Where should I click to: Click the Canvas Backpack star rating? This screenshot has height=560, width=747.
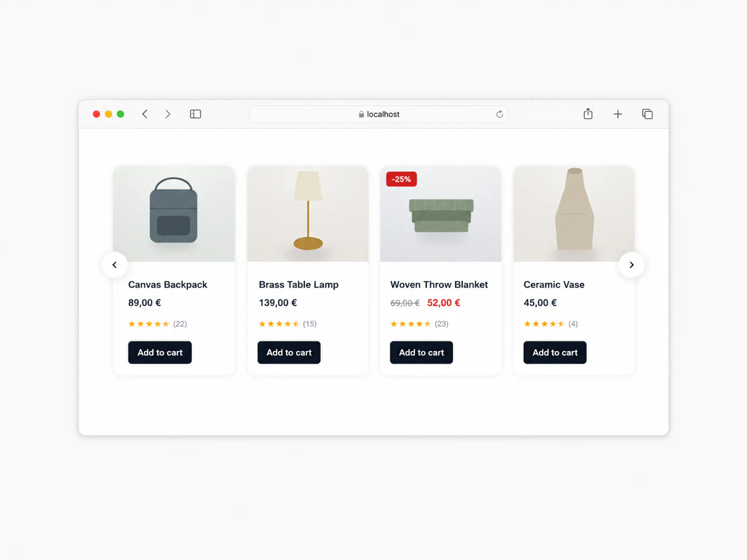click(x=149, y=324)
